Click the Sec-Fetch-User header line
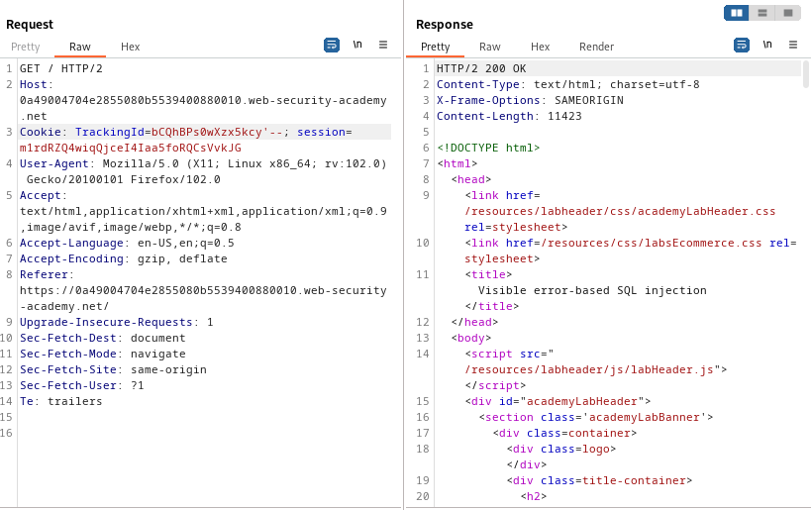Viewport: 812px width, 510px height. [x=82, y=386]
